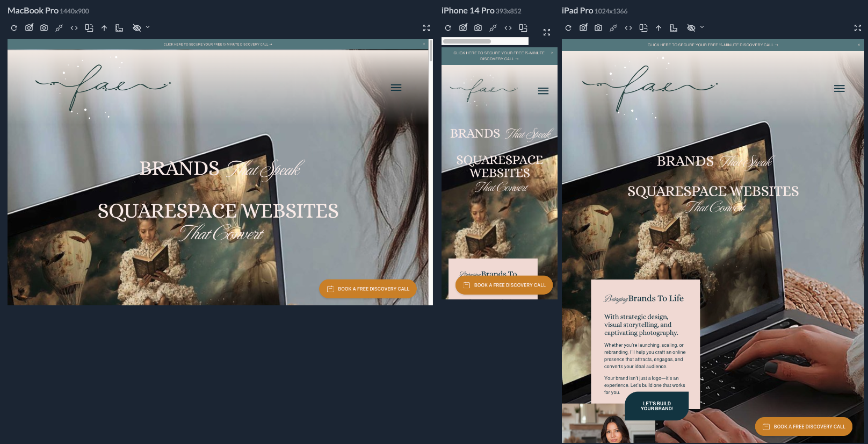
Task: Open the hamburger menu in MacBook Pro preview
Action: 396,88
